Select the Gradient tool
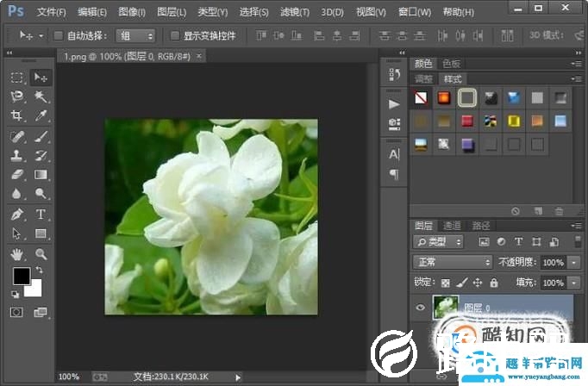The height and width of the screenshot is (386, 588). click(x=41, y=175)
